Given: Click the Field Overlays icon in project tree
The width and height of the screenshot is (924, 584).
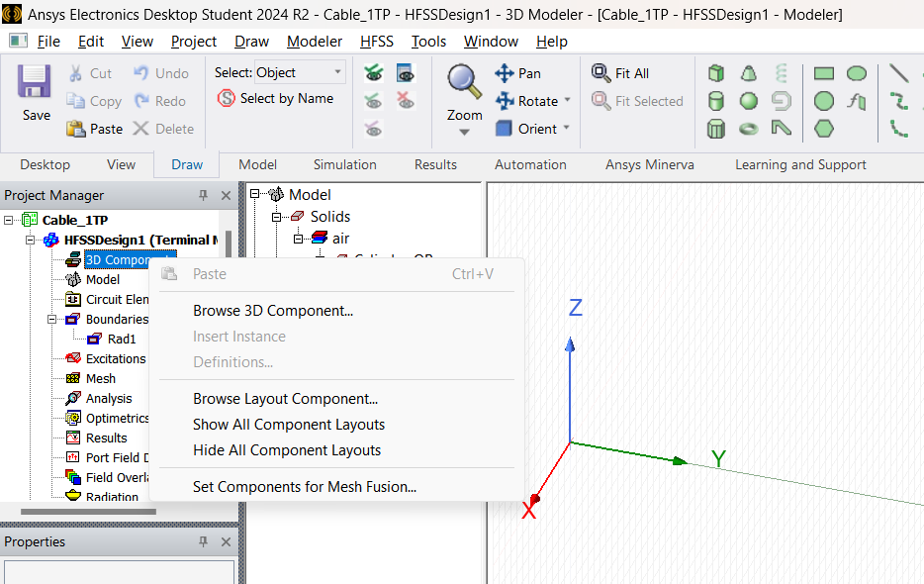Looking at the screenshot, I should (73, 477).
